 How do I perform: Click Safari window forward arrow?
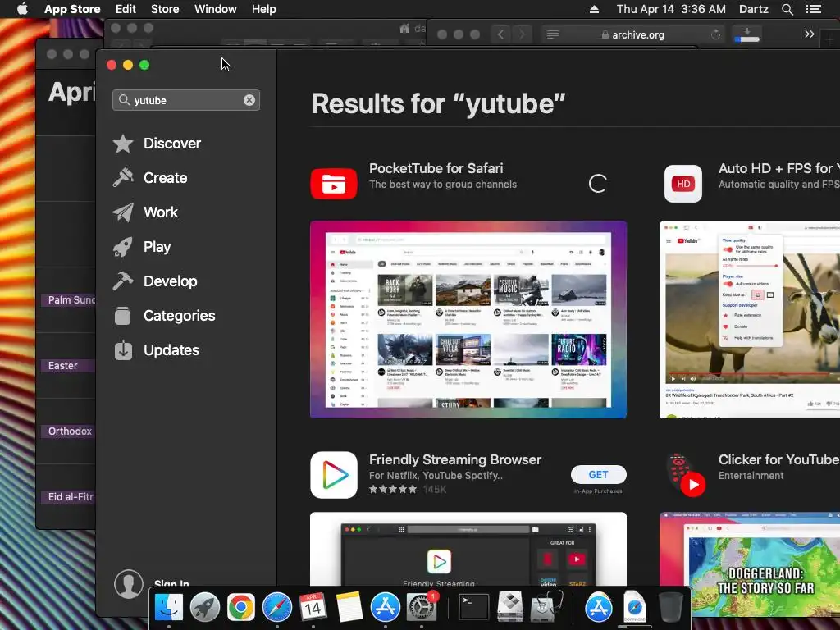pos(522,34)
